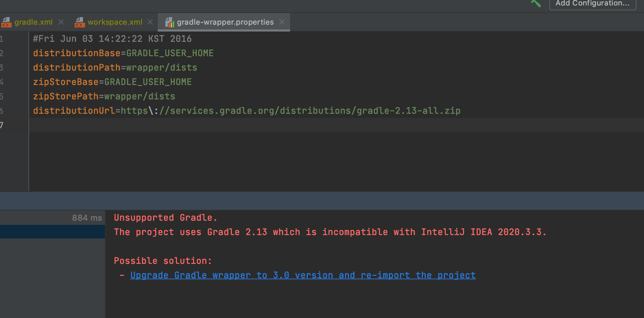Switch to gradle.xml tab
The image size is (644, 318).
[33, 22]
